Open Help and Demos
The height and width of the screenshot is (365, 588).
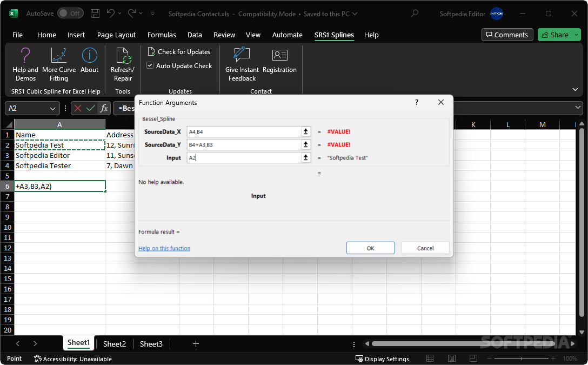click(25, 64)
